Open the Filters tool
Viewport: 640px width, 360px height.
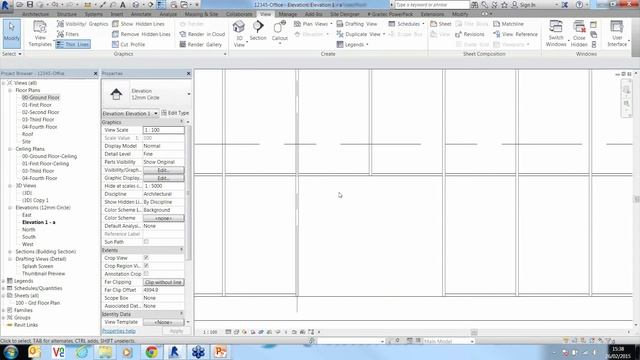pos(68,34)
